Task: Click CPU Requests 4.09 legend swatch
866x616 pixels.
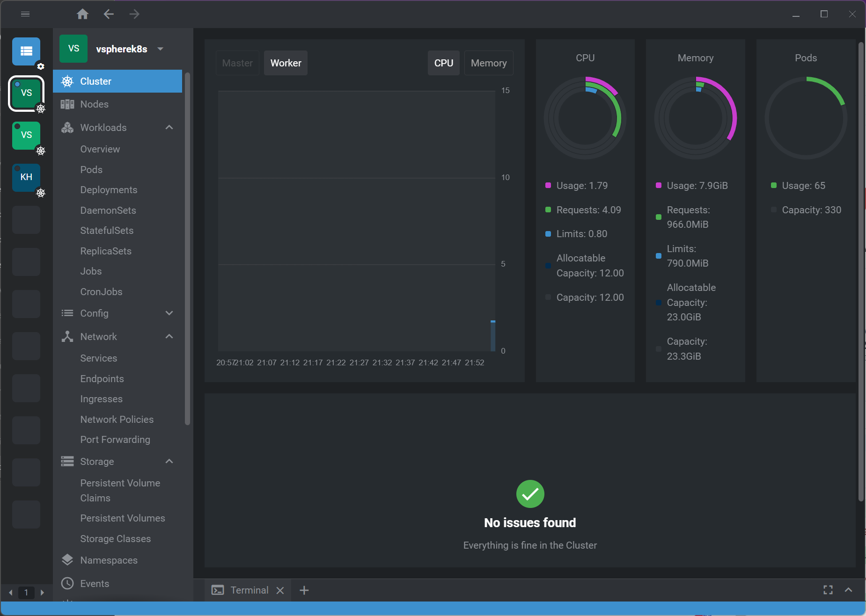Action: [x=548, y=210]
